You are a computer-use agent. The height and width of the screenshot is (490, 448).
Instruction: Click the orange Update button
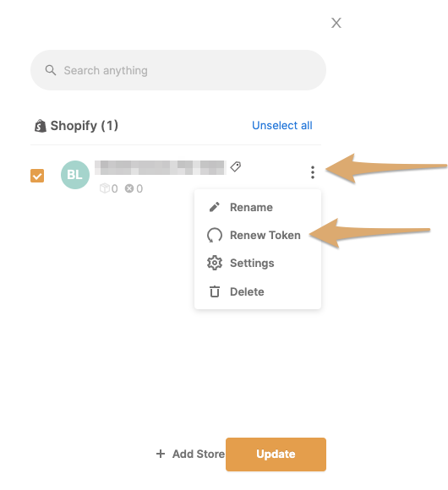click(276, 454)
